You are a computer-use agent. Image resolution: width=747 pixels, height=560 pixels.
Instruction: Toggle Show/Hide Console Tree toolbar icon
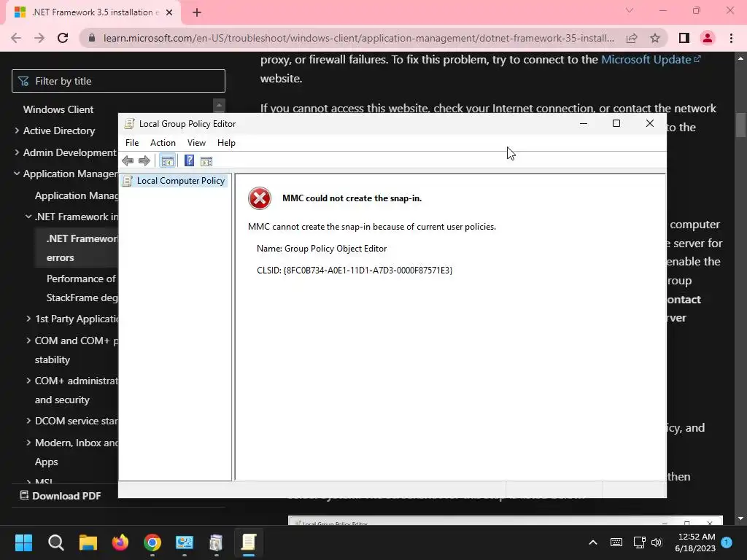click(x=167, y=161)
